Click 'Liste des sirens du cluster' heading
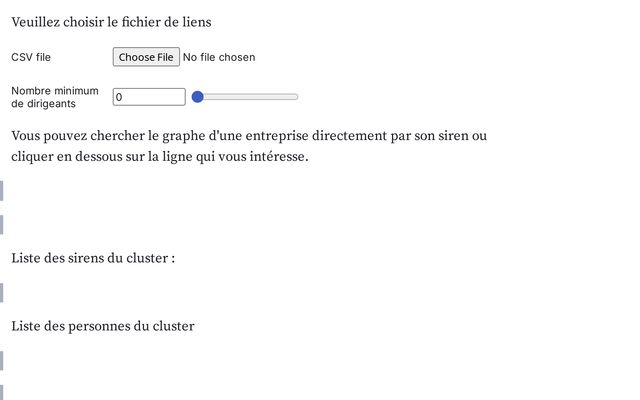This screenshot has width=640, height=400. (x=93, y=258)
